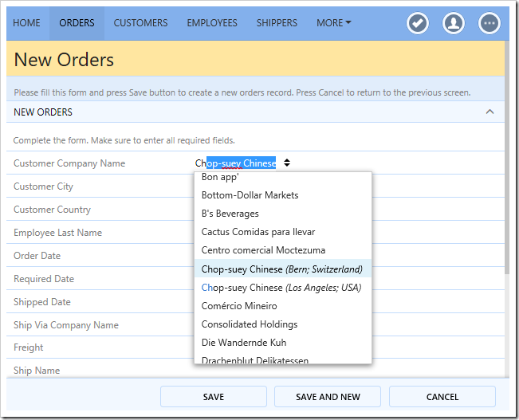This screenshot has height=420, width=519.
Task: Expand the MORE menu dropdown
Action: coord(333,23)
